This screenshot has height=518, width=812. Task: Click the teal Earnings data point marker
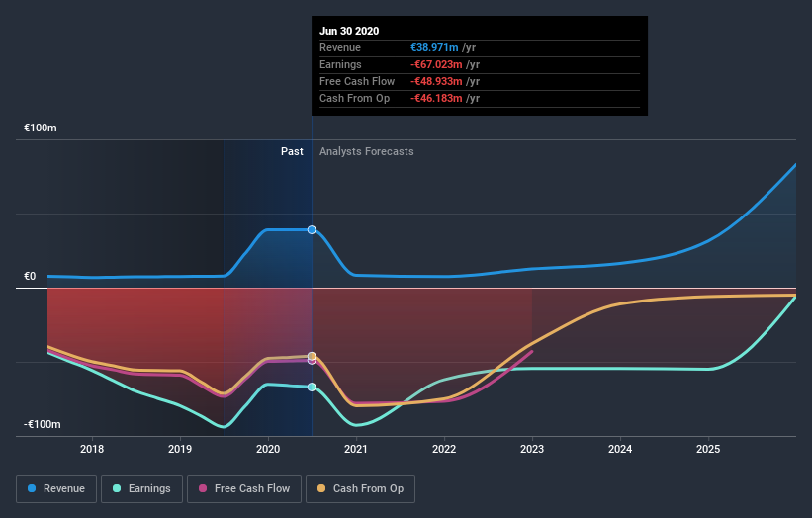click(312, 388)
